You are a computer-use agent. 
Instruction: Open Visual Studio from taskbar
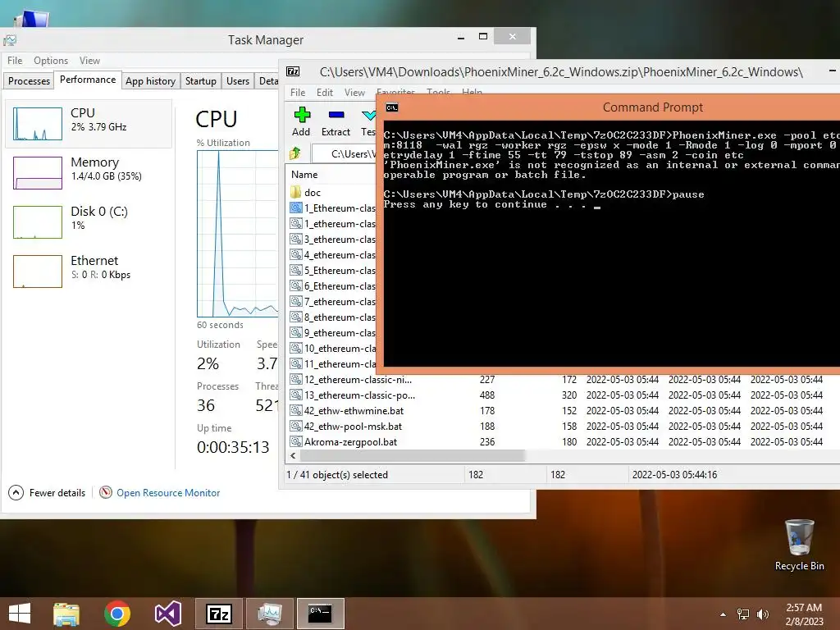point(168,614)
